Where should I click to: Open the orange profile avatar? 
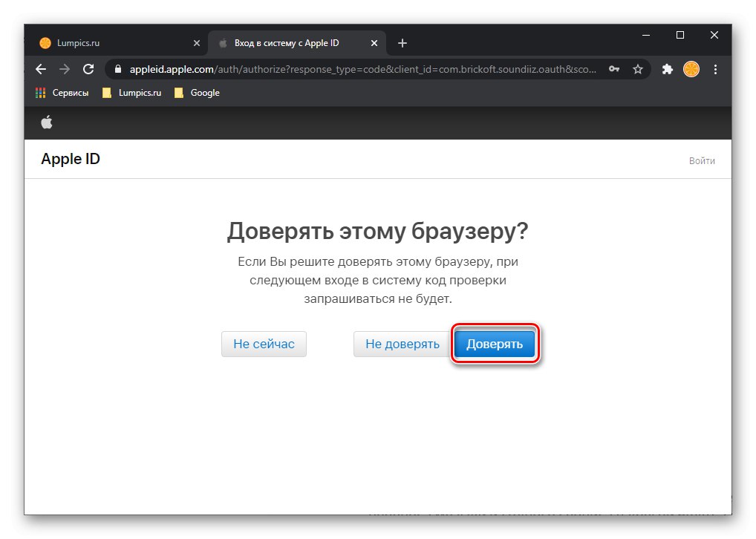[691, 70]
